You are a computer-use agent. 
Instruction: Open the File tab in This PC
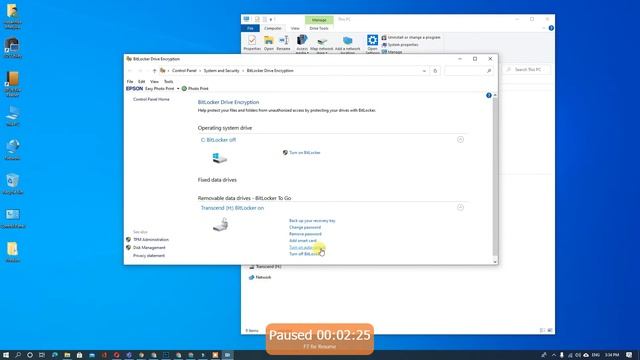[x=250, y=28]
